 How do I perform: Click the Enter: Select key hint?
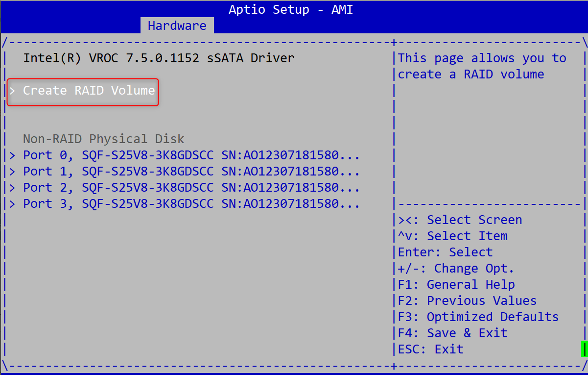445,252
